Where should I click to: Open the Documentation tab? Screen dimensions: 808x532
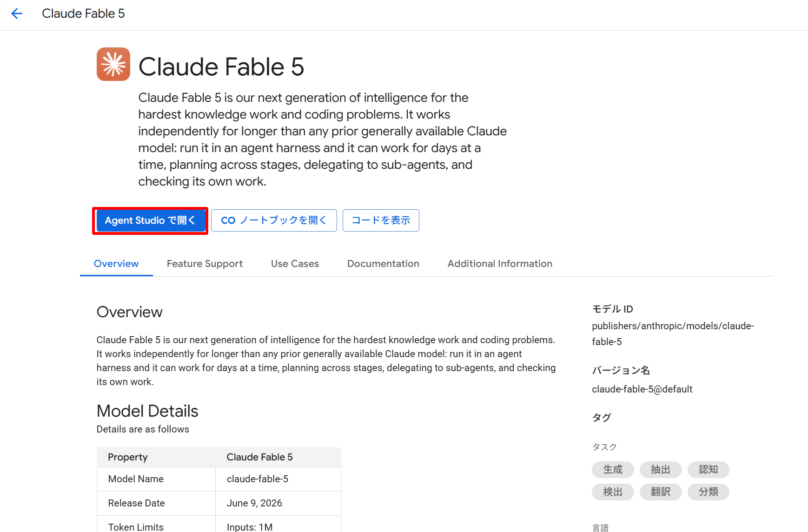pyautogui.click(x=383, y=264)
